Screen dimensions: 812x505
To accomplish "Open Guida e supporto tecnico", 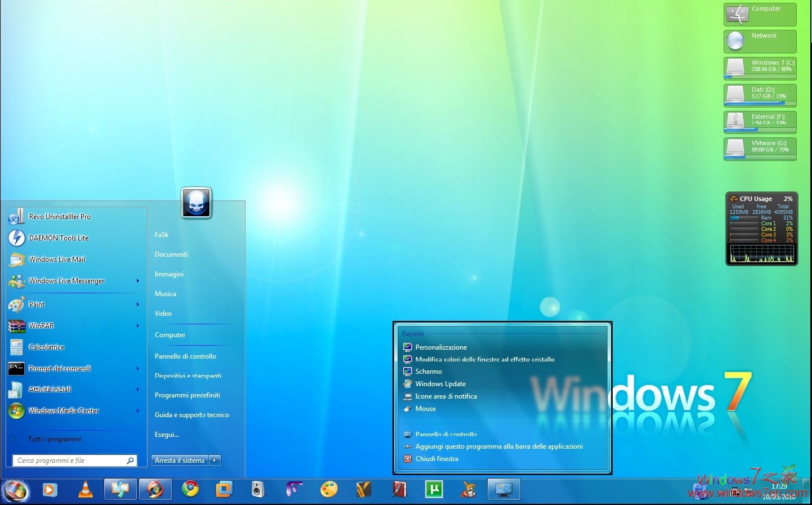I will click(x=191, y=414).
